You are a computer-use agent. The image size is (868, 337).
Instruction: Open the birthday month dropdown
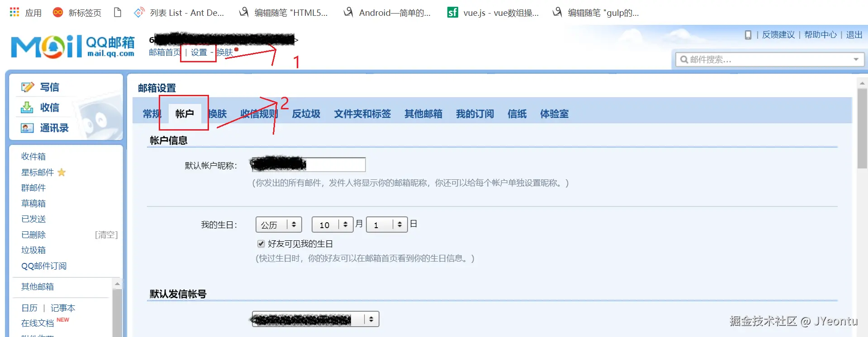click(332, 225)
